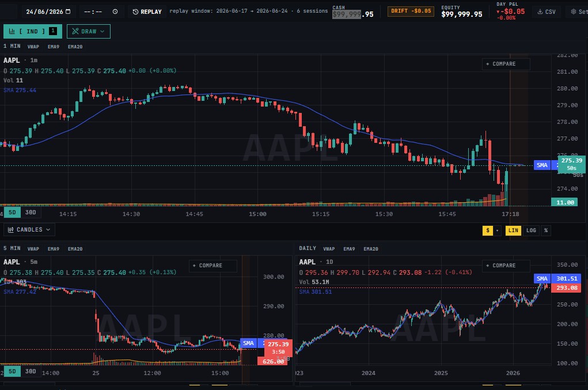Toggle EMA20 on the 1 MIN chart
Viewport: 588px width, 390px height.
coord(75,47)
